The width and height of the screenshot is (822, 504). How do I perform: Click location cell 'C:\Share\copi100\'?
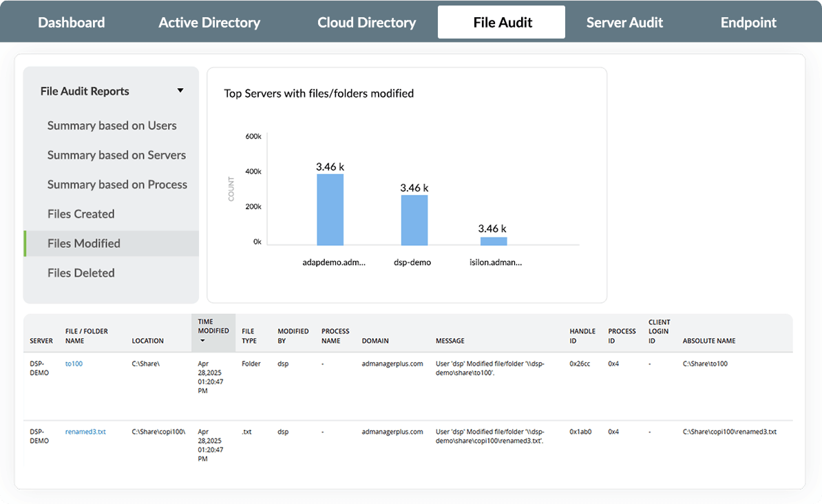pyautogui.click(x=158, y=432)
